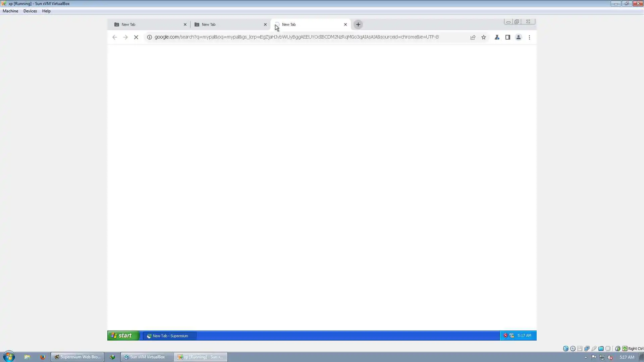Switch to the second New Tab

[x=228, y=24]
